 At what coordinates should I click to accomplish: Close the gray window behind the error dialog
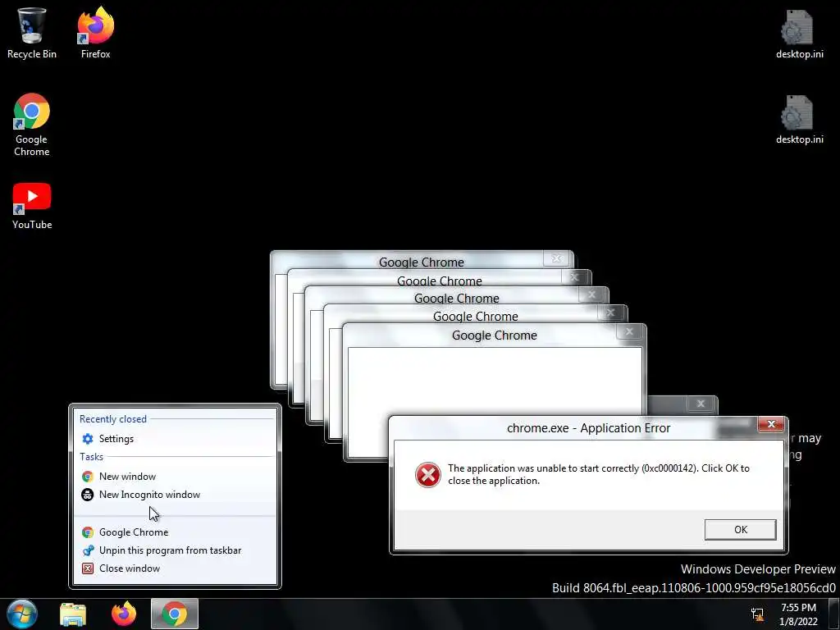[701, 404]
